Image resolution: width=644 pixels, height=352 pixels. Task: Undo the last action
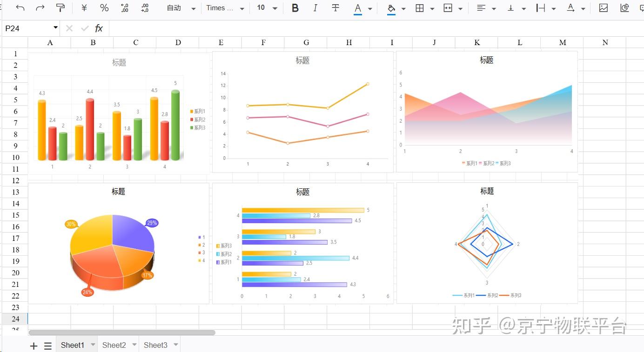coord(20,8)
